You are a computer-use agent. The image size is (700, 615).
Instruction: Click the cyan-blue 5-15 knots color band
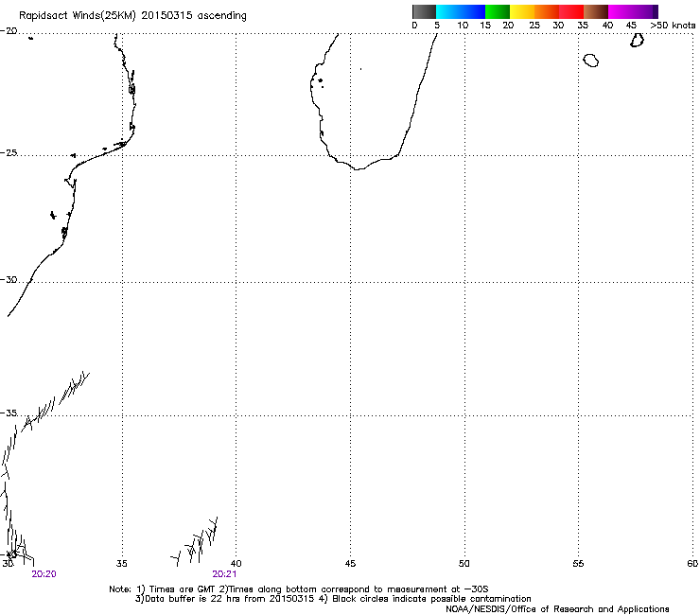pos(461,11)
